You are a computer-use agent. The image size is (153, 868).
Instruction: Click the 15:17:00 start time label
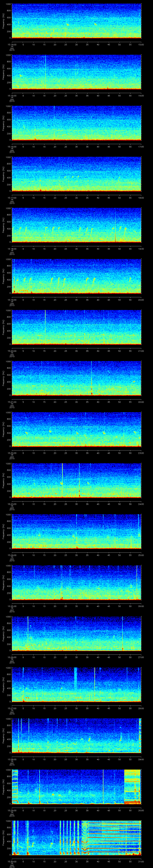(x=12, y=198)
